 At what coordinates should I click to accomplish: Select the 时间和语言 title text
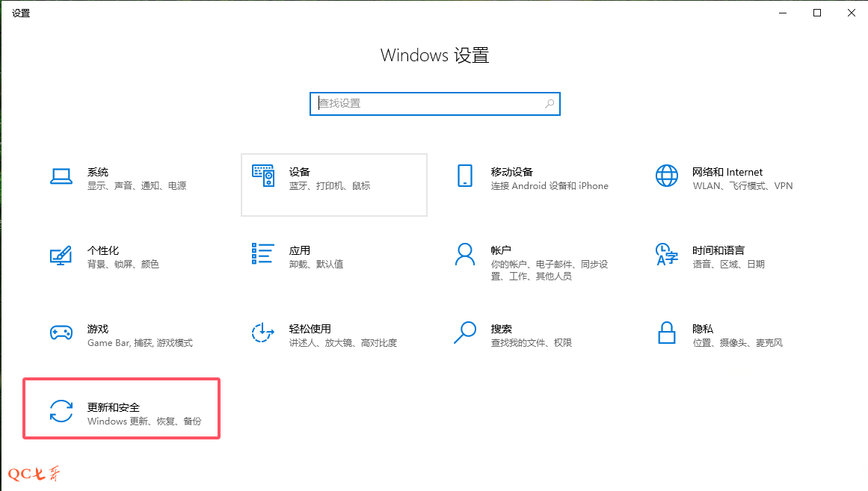coord(718,250)
